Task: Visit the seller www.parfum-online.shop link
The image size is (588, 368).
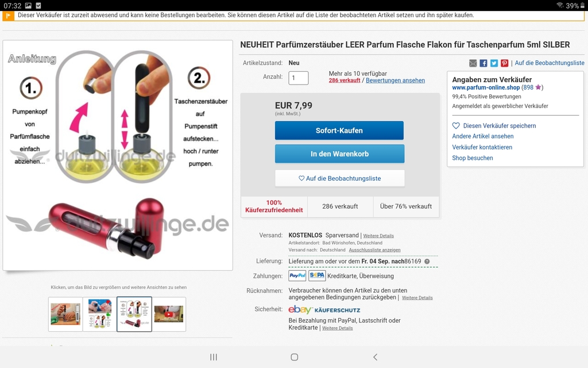Action: coord(486,87)
